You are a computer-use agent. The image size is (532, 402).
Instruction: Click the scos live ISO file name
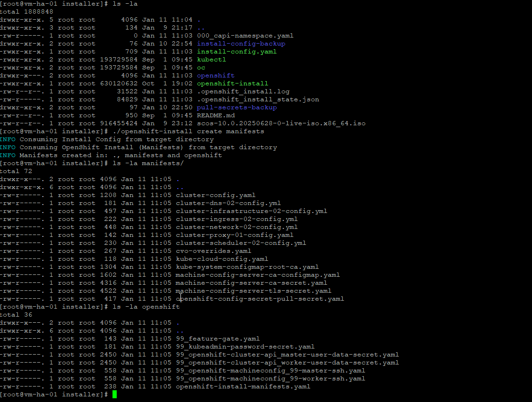281,123
